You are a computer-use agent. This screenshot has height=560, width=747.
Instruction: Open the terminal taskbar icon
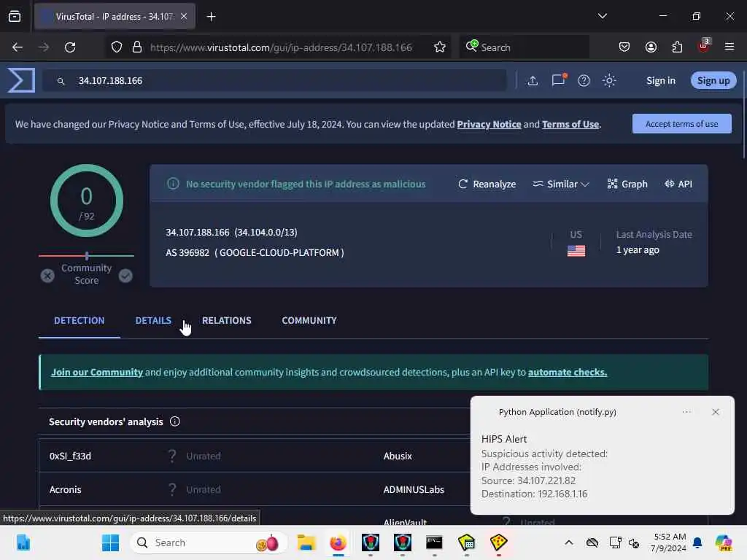pos(434,542)
